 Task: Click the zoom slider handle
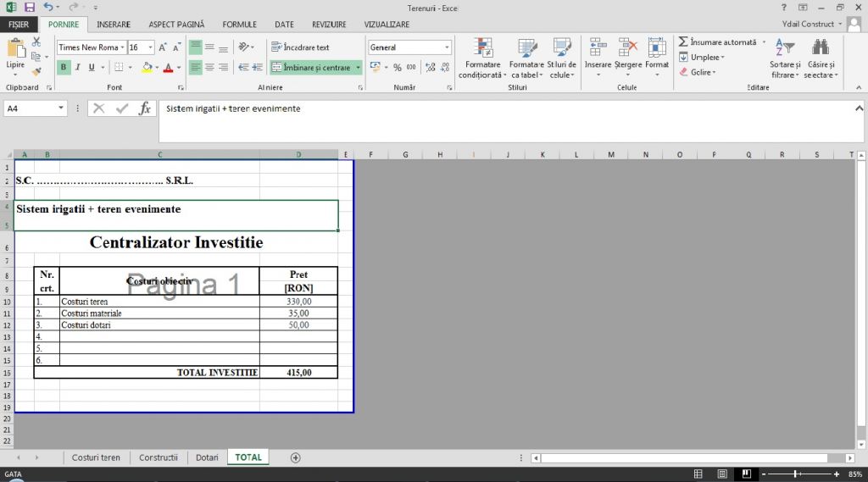coord(795,474)
